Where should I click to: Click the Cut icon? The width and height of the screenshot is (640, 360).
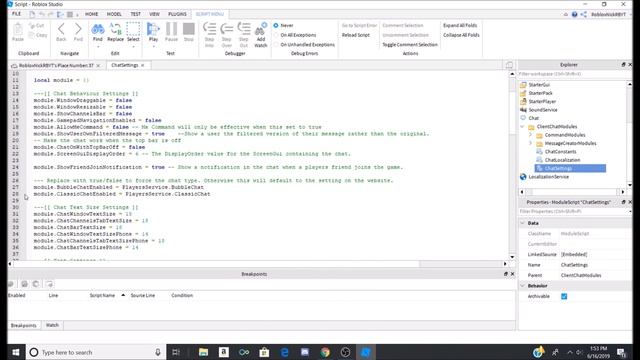32,26
